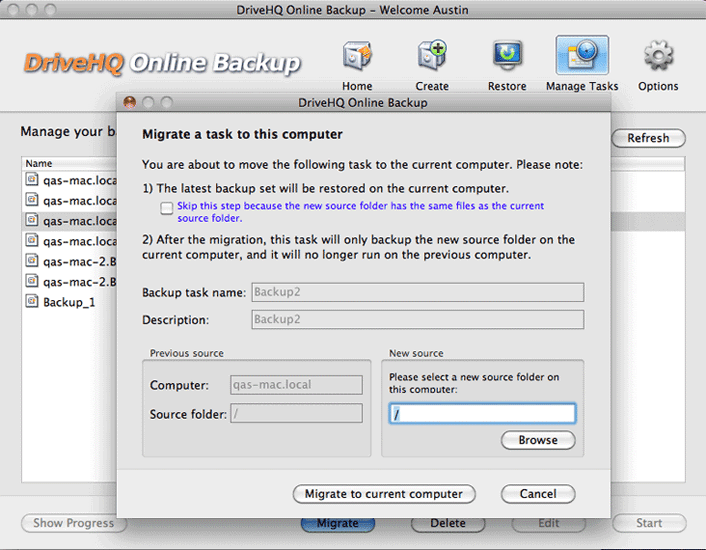706x550 pixels.
Task: Click the Create backup task icon
Action: [432, 58]
